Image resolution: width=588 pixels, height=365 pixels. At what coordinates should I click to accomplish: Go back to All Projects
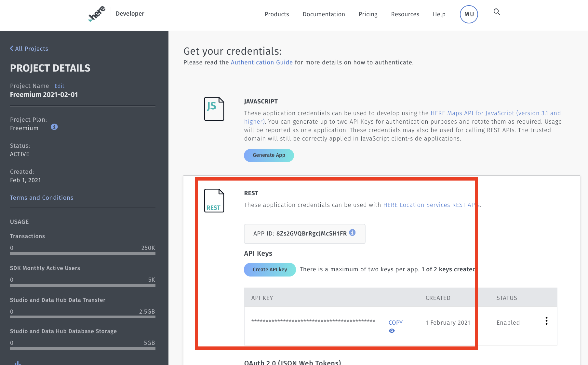[x=32, y=49]
